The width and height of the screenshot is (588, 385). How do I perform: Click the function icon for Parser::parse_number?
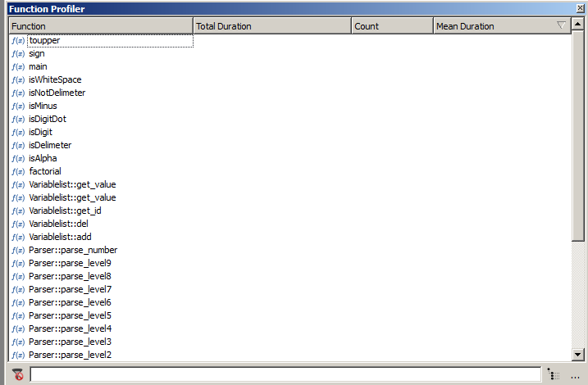(18, 250)
